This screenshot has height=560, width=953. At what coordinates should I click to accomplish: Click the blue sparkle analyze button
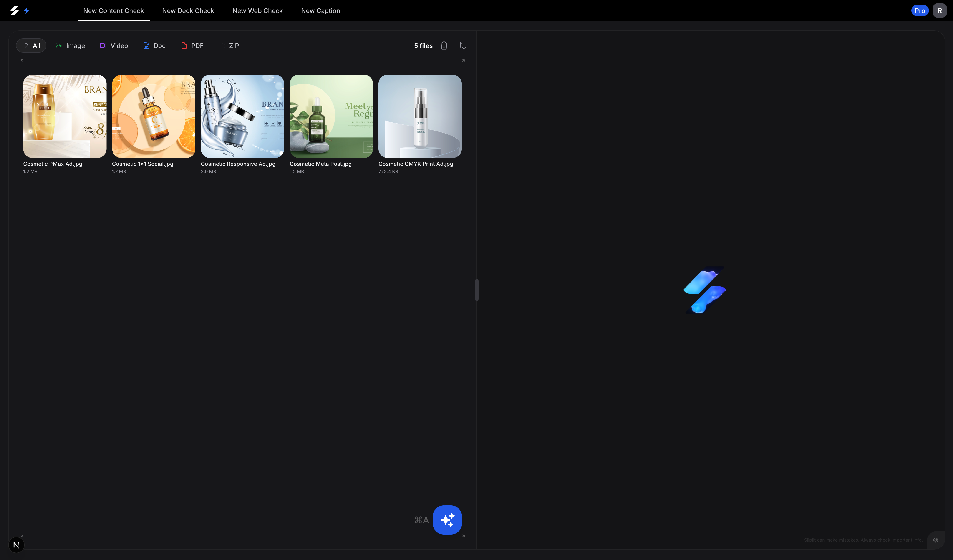[x=447, y=520]
